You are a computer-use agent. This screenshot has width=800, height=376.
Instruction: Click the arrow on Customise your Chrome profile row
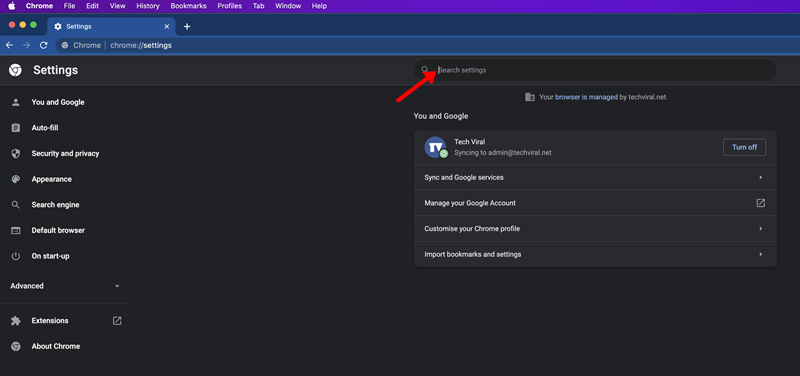click(x=760, y=229)
